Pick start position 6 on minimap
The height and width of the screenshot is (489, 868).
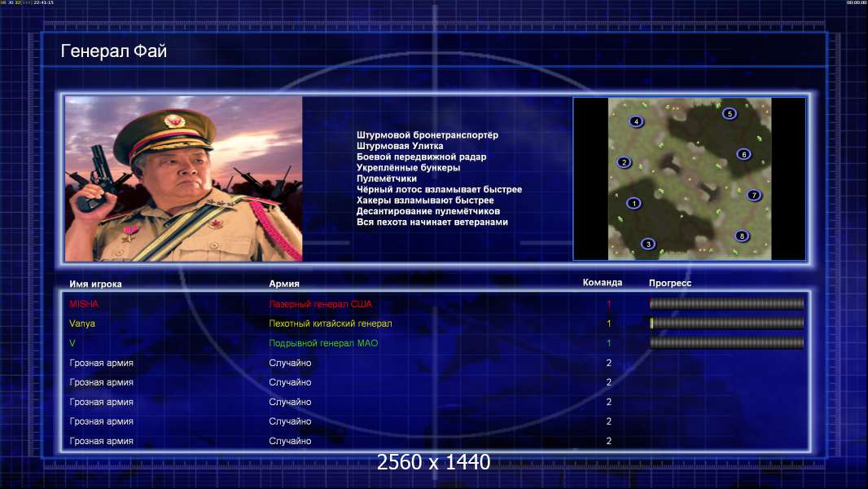[744, 155]
